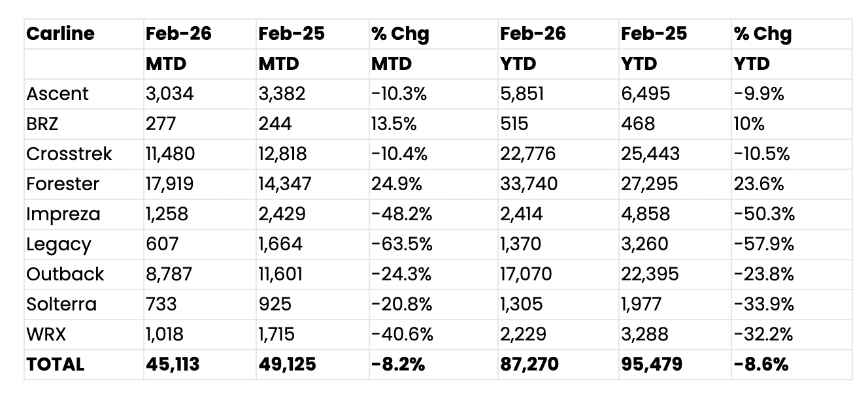868x400 pixels.
Task: Click the Legacy carline cell
Action: click(x=59, y=244)
